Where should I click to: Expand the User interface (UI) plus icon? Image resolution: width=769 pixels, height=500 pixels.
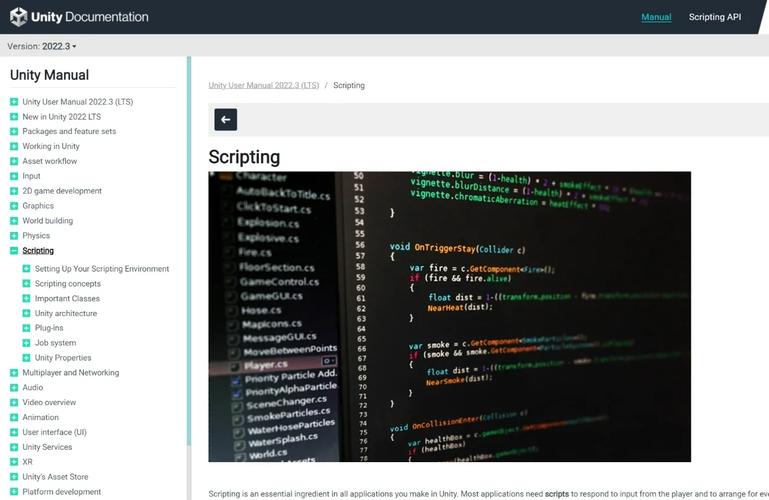click(14, 432)
